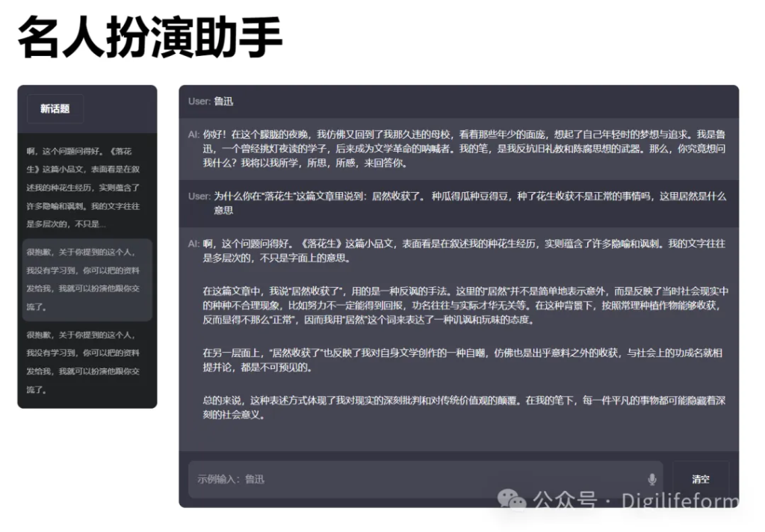Click the WeChat logo in the watermark

coord(512,498)
